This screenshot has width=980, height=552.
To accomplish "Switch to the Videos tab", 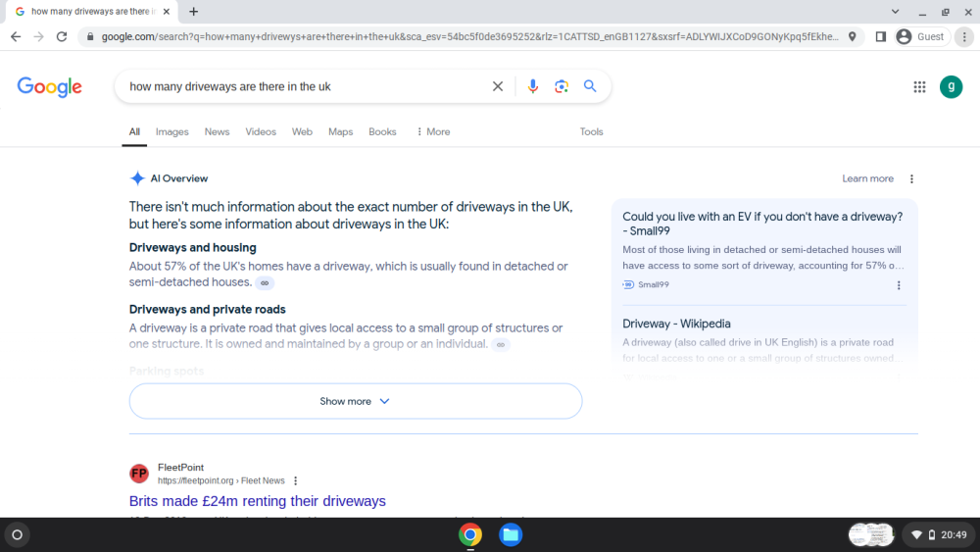I will click(x=261, y=132).
